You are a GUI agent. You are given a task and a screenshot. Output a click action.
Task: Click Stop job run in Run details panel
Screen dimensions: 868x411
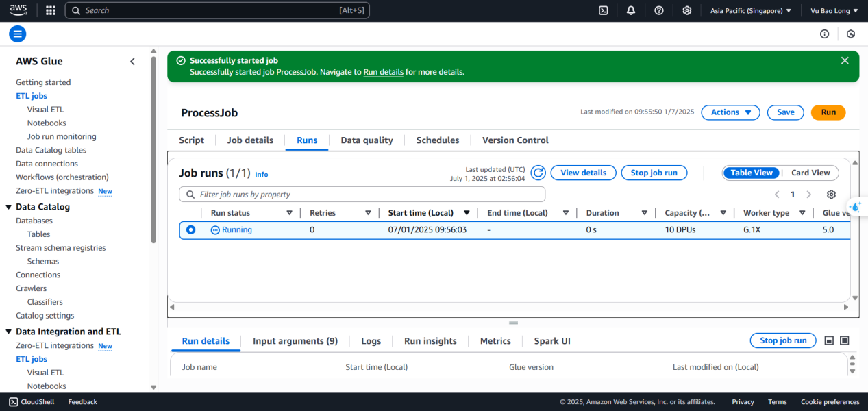pos(783,340)
